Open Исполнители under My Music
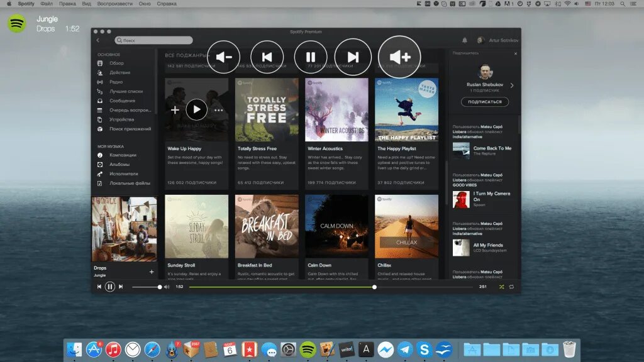Image resolution: width=644 pixels, height=362 pixels. click(124, 173)
